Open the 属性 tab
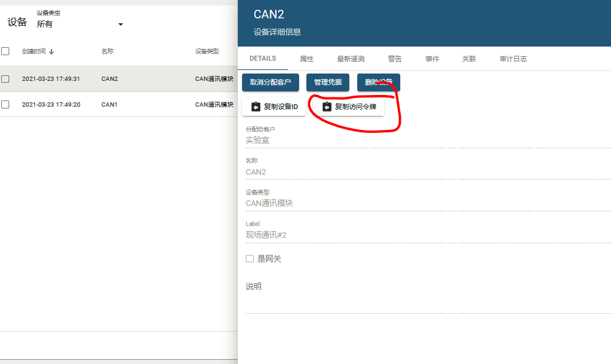This screenshot has height=364, width=611. tap(306, 59)
